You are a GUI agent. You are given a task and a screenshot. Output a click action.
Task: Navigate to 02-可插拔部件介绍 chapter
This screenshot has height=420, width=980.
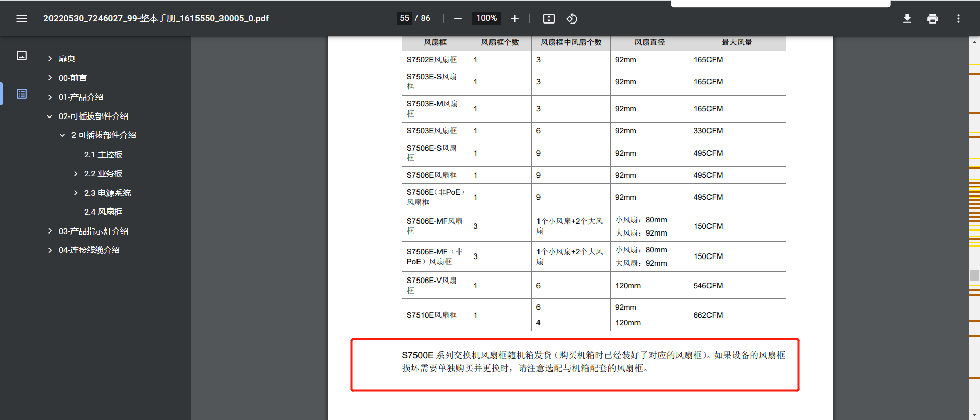(x=93, y=116)
